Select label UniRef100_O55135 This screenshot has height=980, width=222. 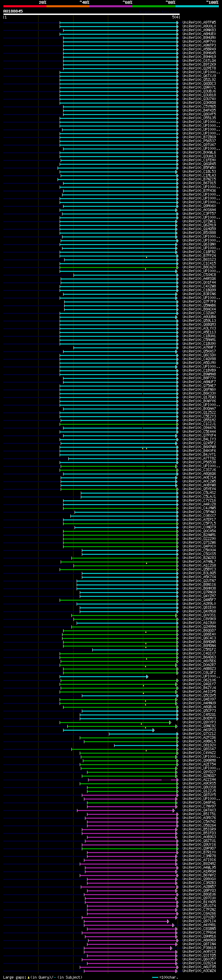(x=199, y=118)
